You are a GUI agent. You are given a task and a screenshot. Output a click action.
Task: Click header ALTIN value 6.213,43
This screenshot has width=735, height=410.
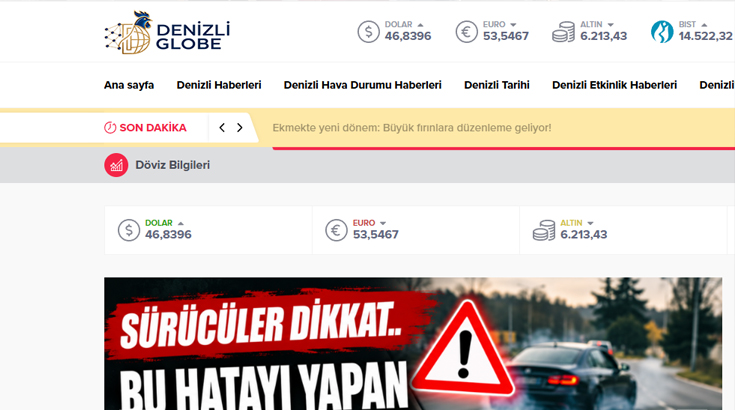click(603, 36)
